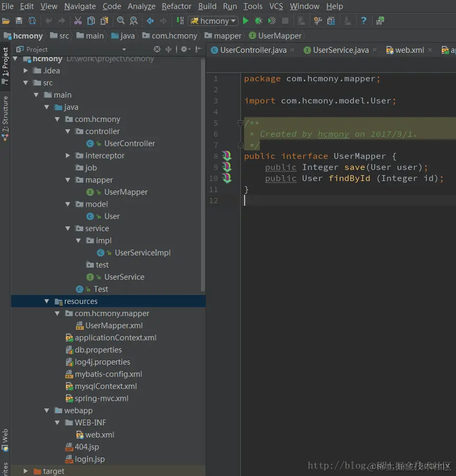Close the UserController.java tab
This screenshot has height=476, width=456.
tap(292, 50)
